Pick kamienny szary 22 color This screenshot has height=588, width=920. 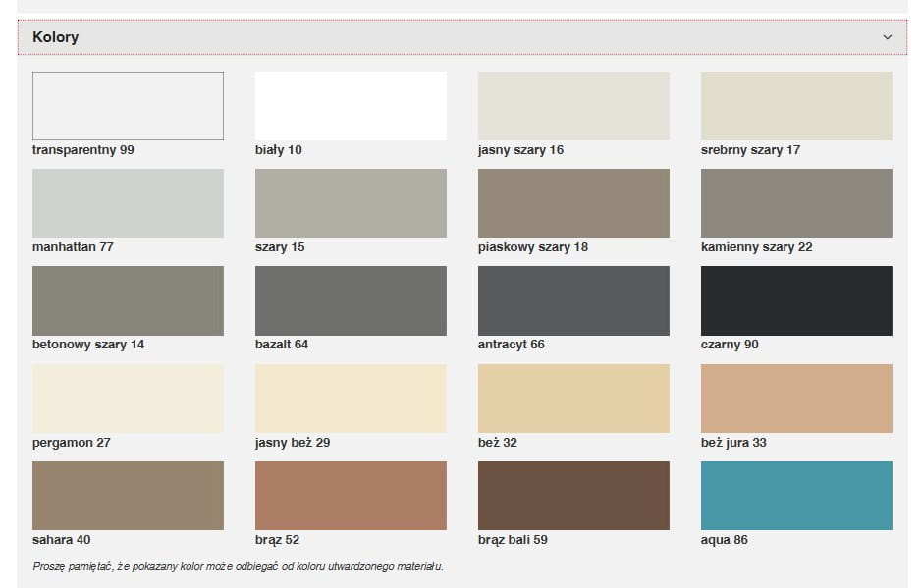(x=796, y=203)
